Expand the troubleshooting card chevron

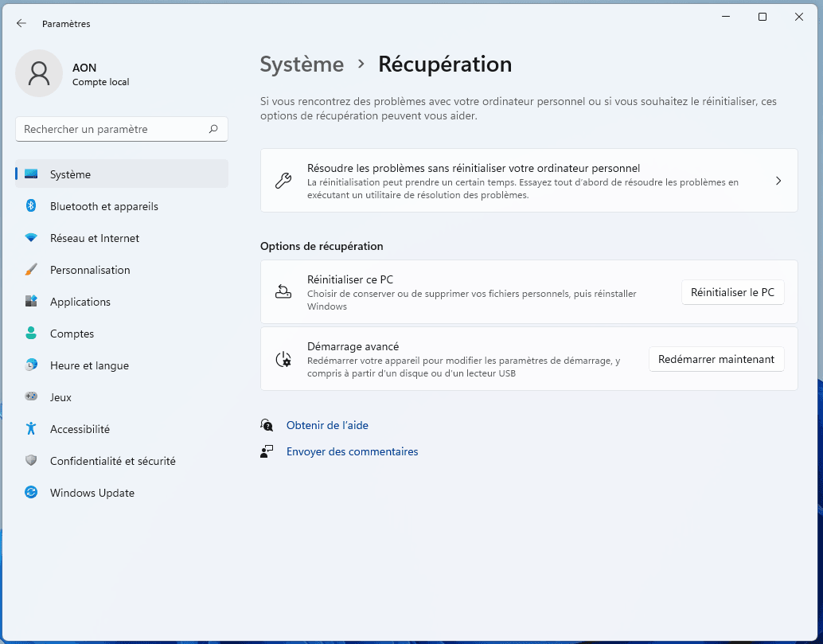click(778, 181)
